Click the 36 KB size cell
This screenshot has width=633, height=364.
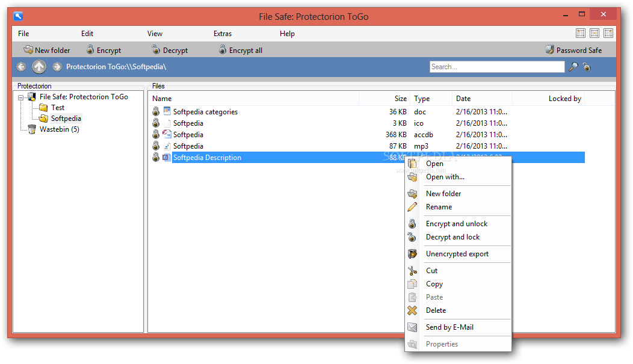[x=398, y=112]
